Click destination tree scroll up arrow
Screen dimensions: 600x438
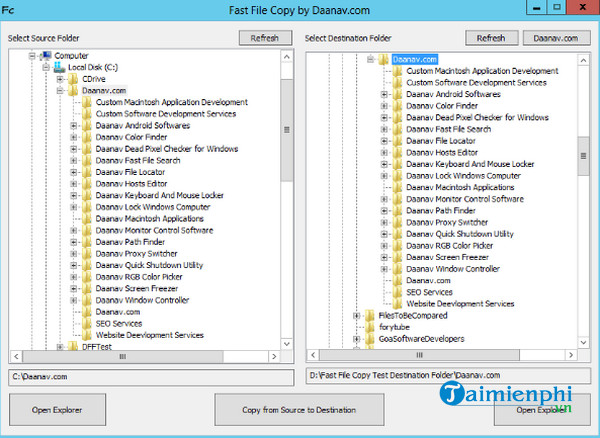pos(583,60)
